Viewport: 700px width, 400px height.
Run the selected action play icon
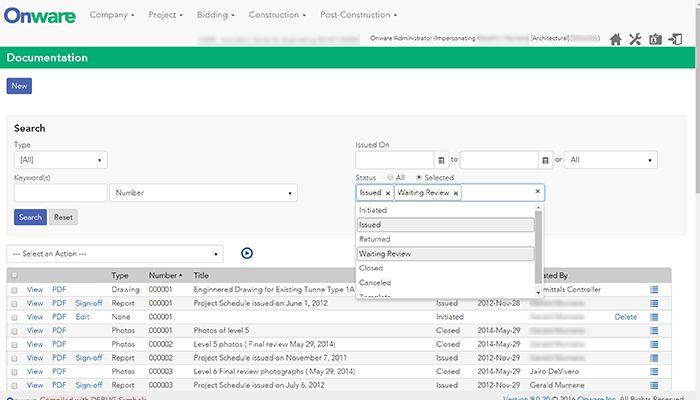247,253
